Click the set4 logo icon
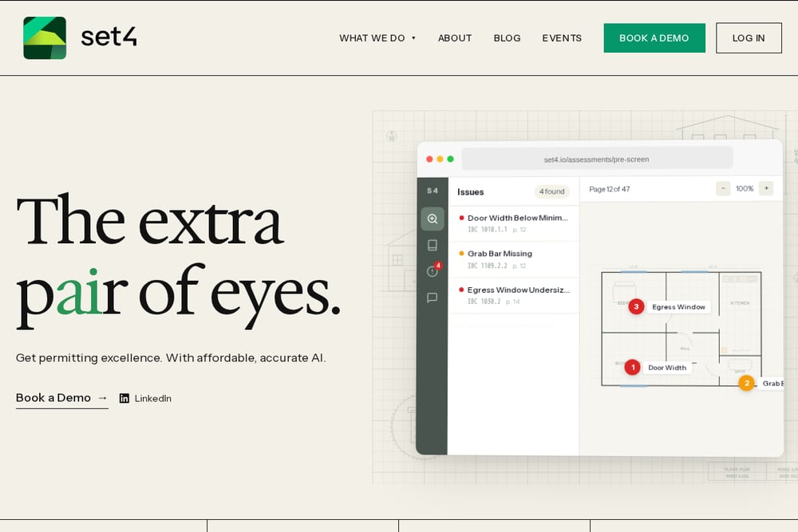This screenshot has height=532, width=798. tap(45, 38)
